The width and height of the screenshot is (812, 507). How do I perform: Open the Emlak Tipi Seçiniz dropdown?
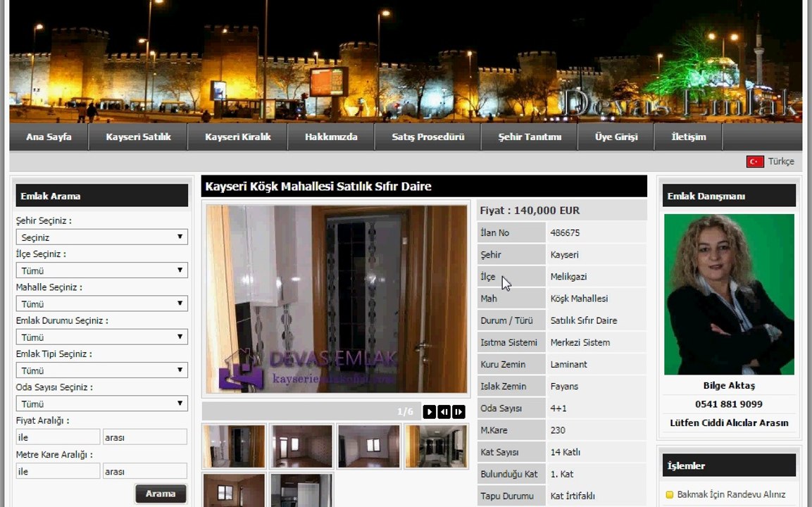coord(101,370)
